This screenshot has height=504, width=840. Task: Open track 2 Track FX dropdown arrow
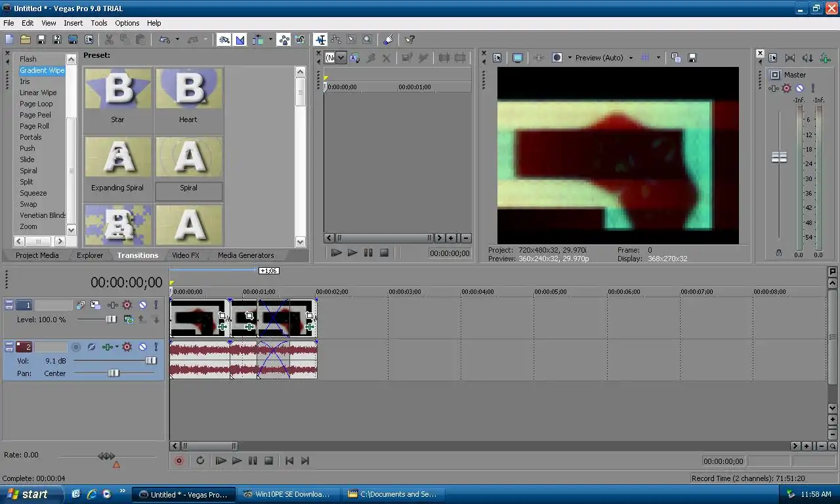point(117,347)
